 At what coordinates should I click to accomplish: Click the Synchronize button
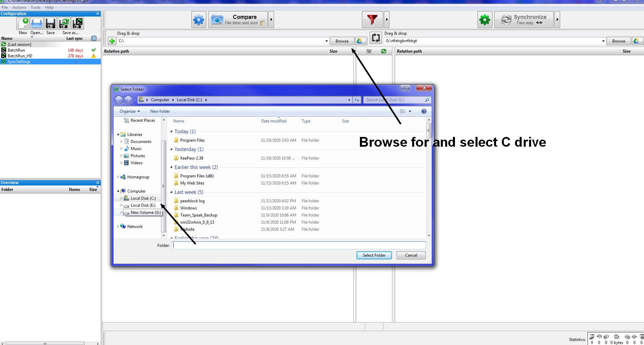(x=524, y=20)
